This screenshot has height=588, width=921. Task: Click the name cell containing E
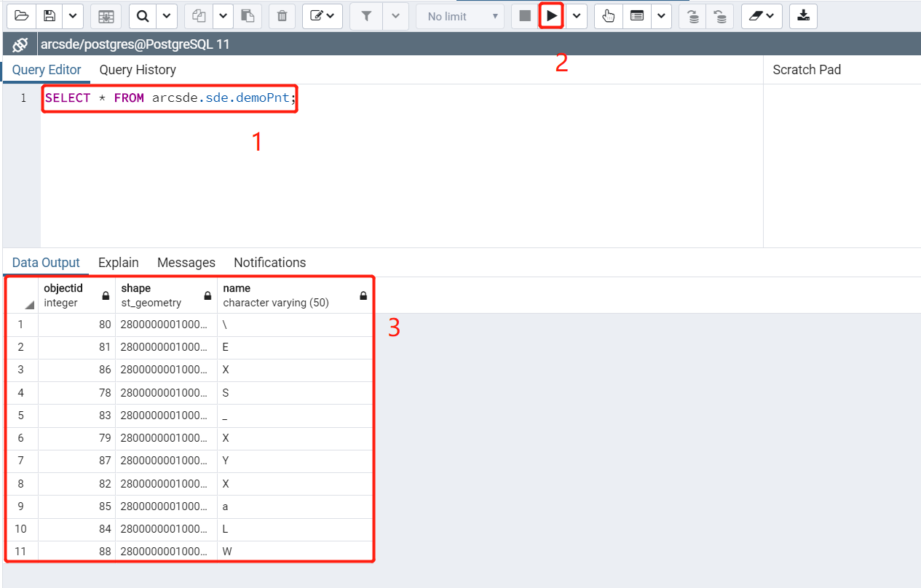[295, 347]
